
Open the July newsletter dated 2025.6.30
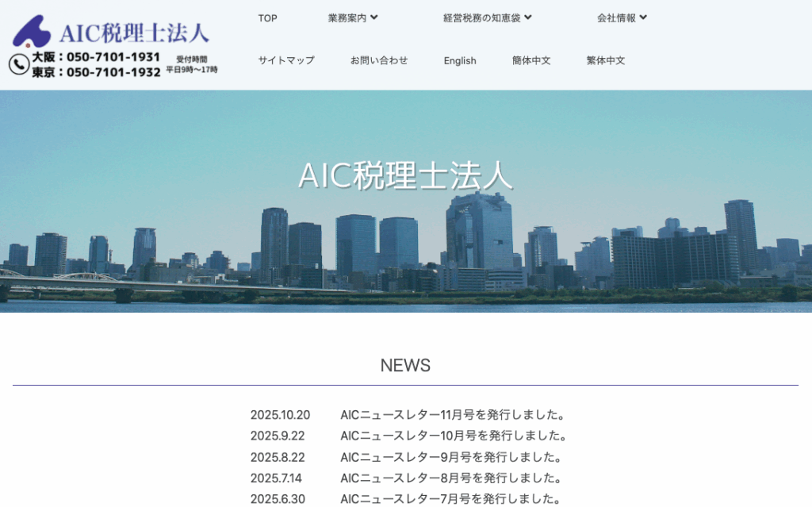click(450, 500)
